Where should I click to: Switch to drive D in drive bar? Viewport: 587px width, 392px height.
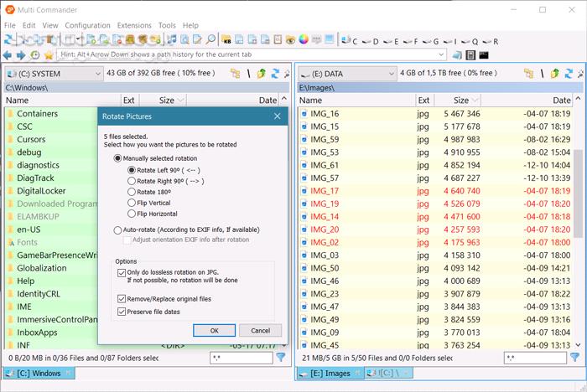point(371,41)
